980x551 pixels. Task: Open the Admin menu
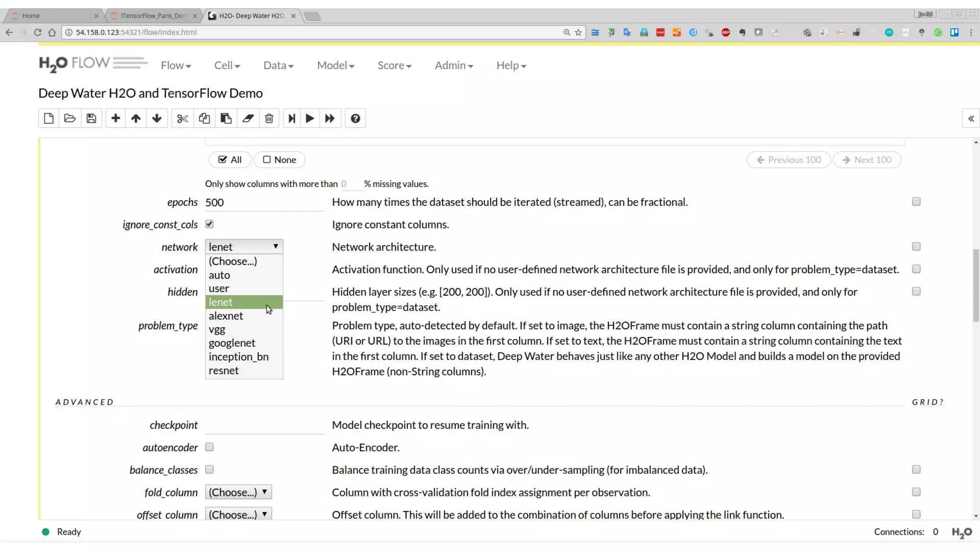(x=454, y=65)
